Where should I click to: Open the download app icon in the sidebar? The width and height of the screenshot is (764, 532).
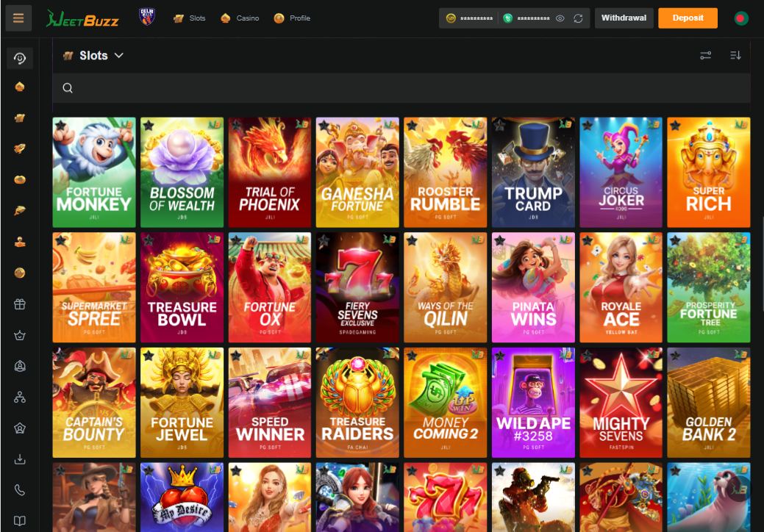(20, 459)
